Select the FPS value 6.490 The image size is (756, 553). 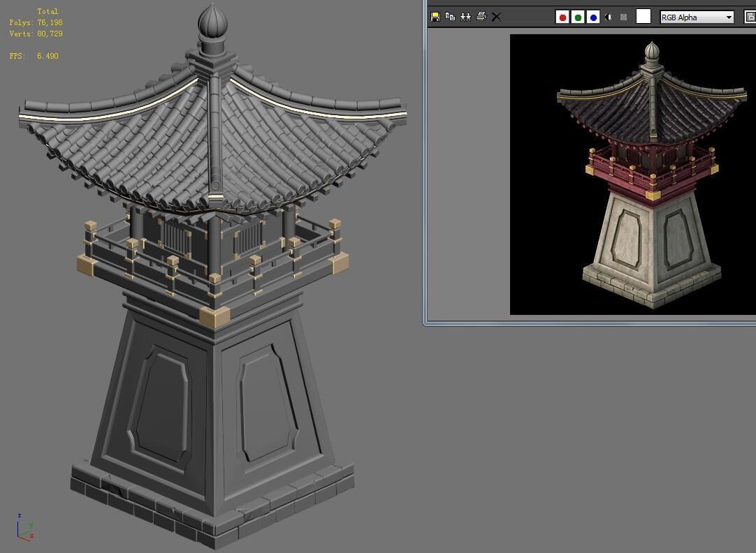pyautogui.click(x=48, y=56)
